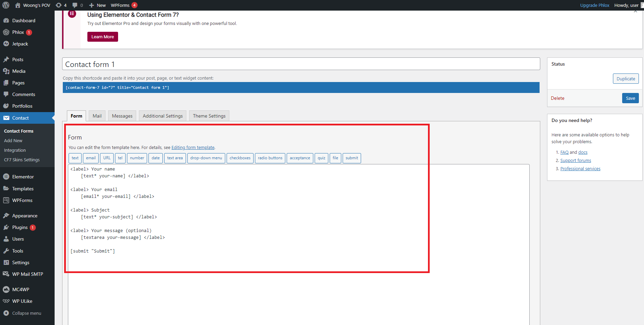Click the Save button

pyautogui.click(x=630, y=98)
